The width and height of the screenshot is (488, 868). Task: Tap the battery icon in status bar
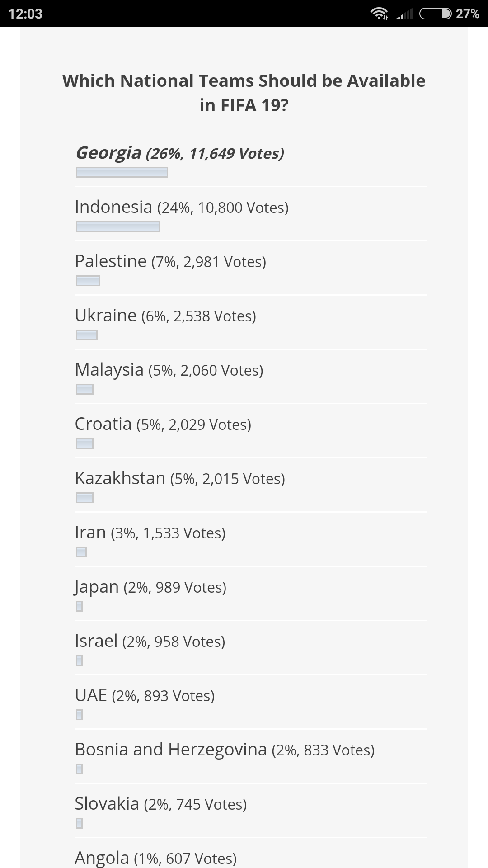pyautogui.click(x=435, y=14)
